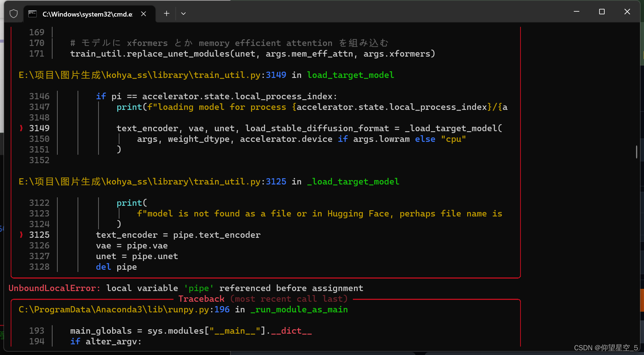Click the CSDN watermark text at bottom right
The image size is (644, 355).
(607, 347)
